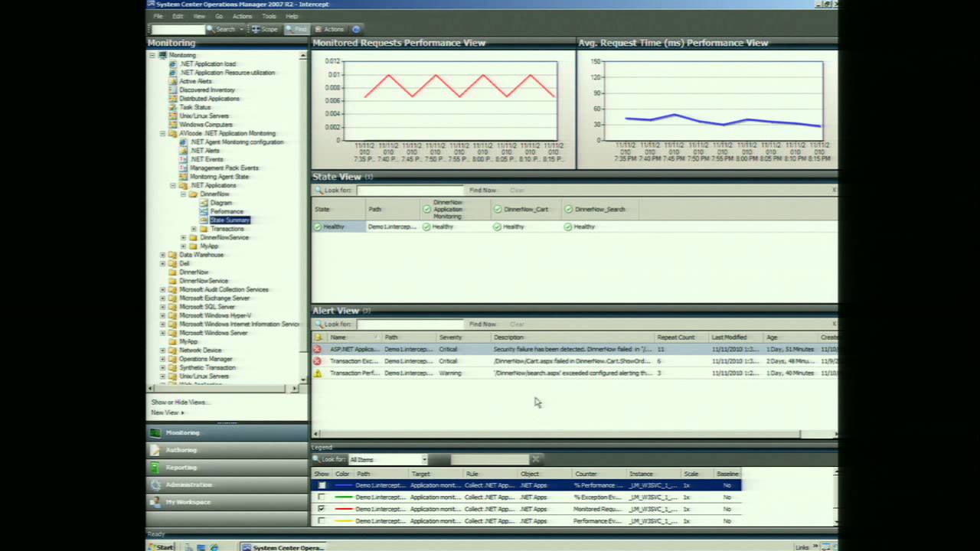Click the Monitoring Agent State icon

click(x=183, y=177)
